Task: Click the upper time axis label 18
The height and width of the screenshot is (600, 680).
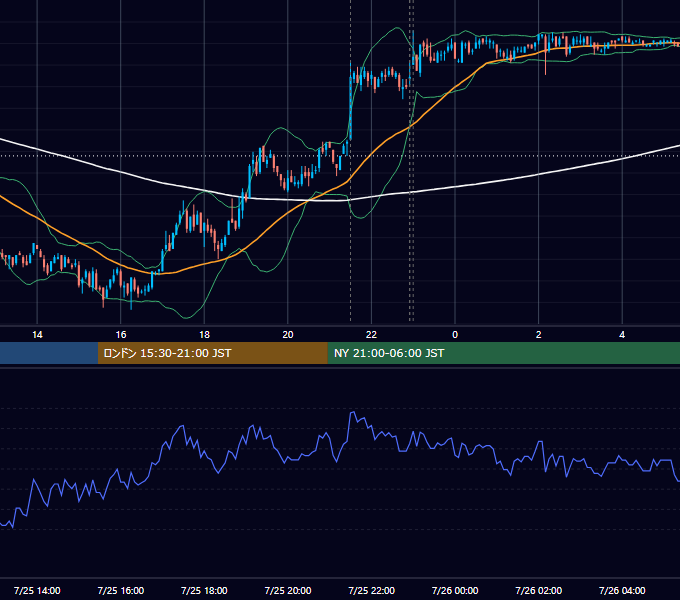Action: (x=204, y=335)
